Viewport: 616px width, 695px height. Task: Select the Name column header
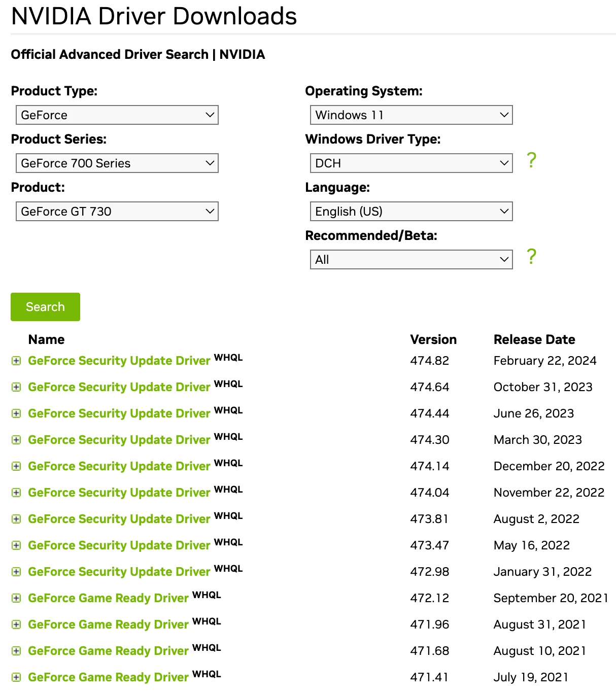46,339
